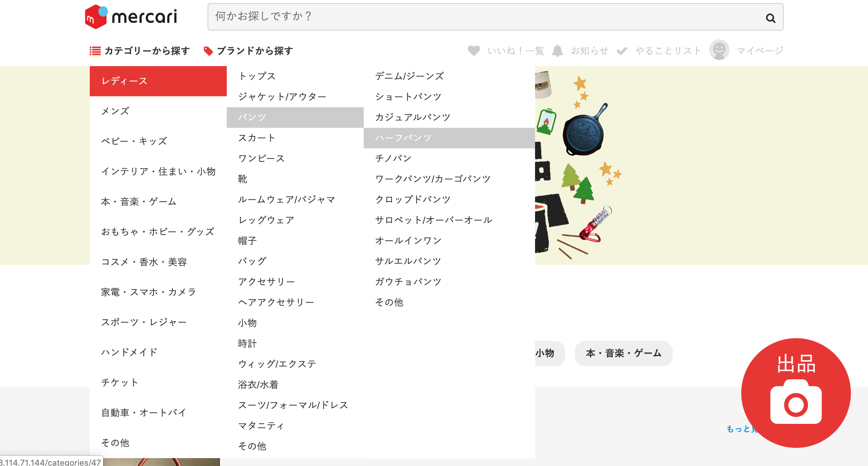Click the red category list icon
Viewport: 868px width, 466px height.
point(95,50)
